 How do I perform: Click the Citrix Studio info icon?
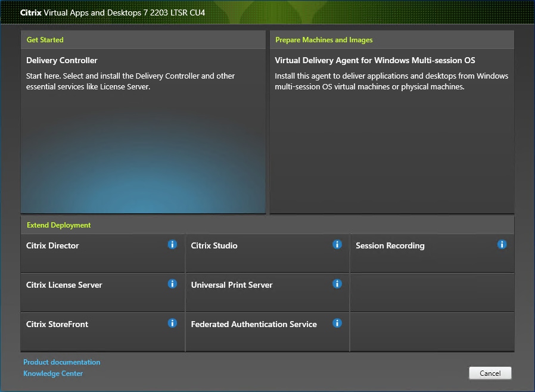337,244
